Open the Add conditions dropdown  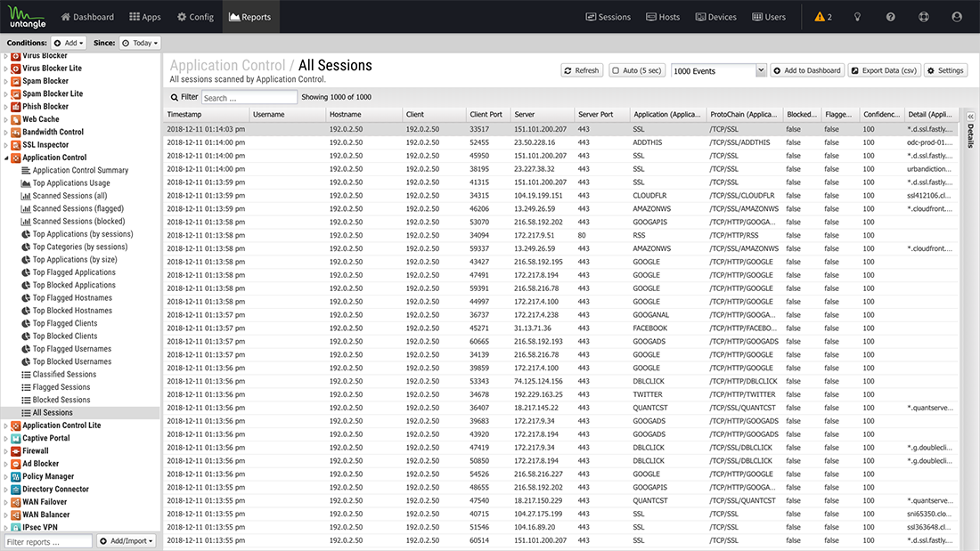coord(69,43)
